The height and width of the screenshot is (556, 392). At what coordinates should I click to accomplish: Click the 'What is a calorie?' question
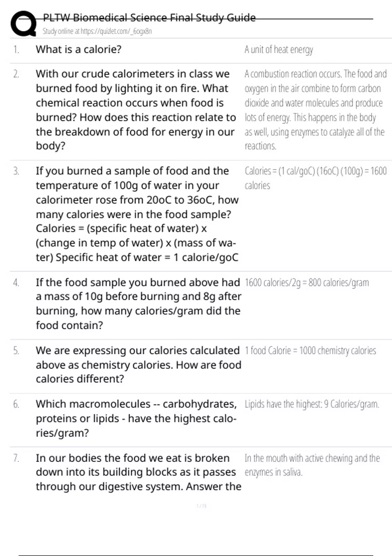[78, 49]
